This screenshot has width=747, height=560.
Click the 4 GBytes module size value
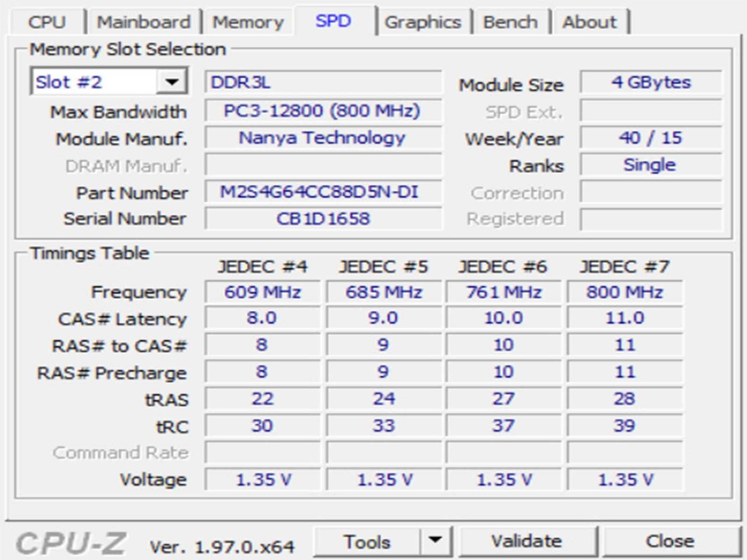[x=651, y=83]
